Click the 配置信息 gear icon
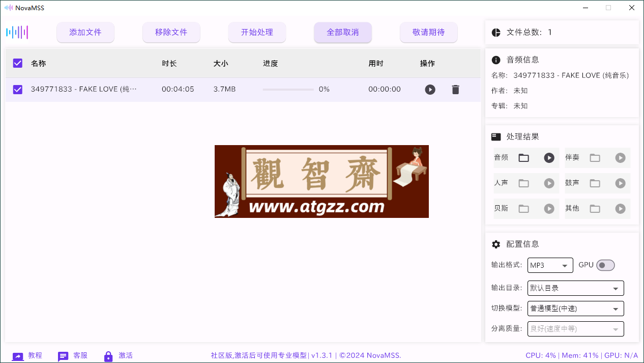The height and width of the screenshot is (363, 644). 496,244
